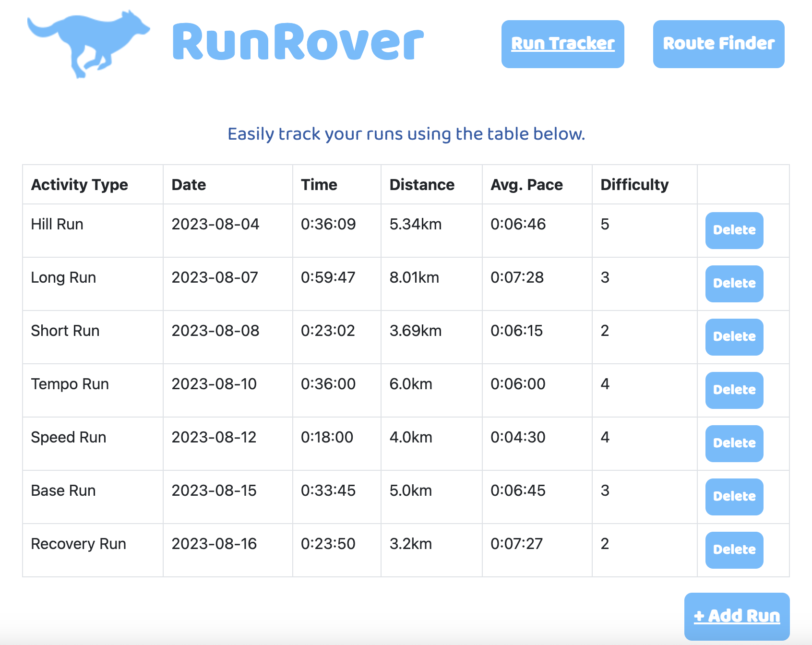This screenshot has height=645, width=812.
Task: Click the RunRover running dog logo
Action: click(89, 44)
